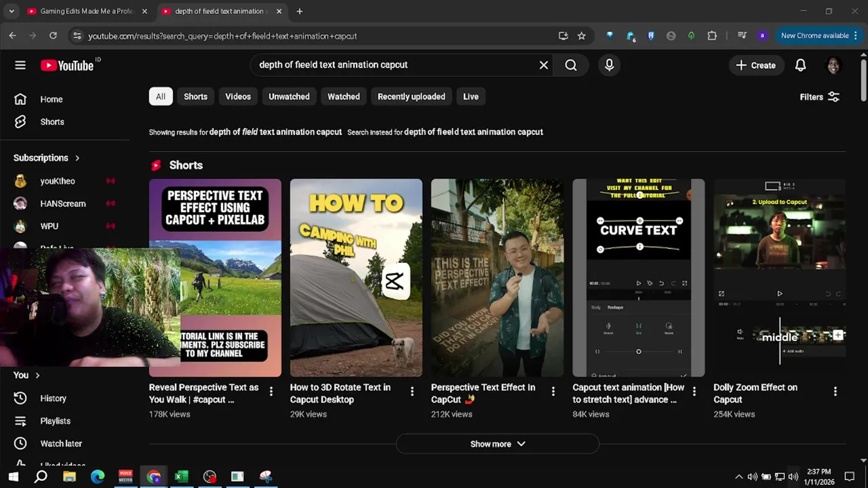868x488 pixels.
Task: Click the New Chrome available button
Action: [819, 36]
